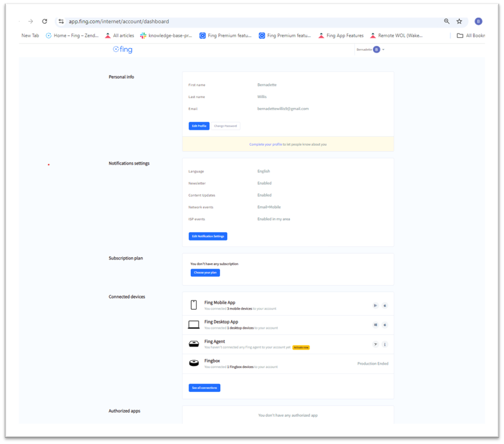This screenshot has height=444, width=504.
Task: Open the first Fing Premium featu... bookmark
Action: [225, 35]
